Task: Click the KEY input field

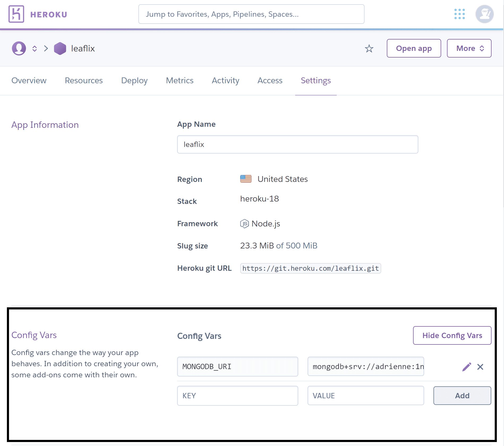Action: click(x=238, y=396)
